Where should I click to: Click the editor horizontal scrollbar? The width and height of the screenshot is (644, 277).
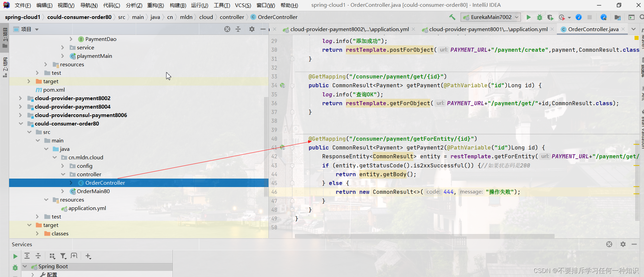click(x=424, y=236)
